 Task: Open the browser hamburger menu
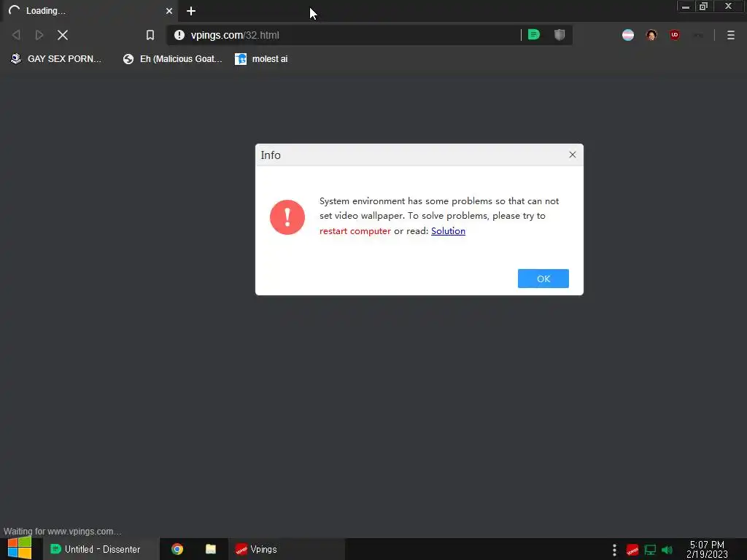(x=731, y=35)
